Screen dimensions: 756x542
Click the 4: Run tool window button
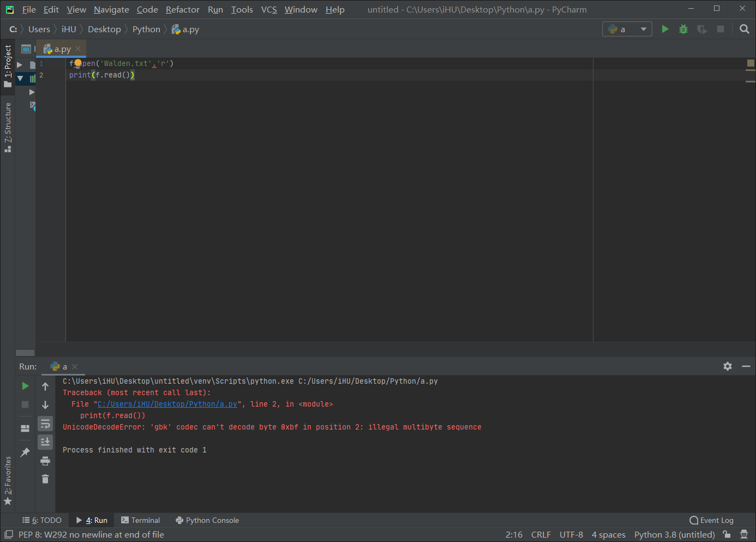92,520
